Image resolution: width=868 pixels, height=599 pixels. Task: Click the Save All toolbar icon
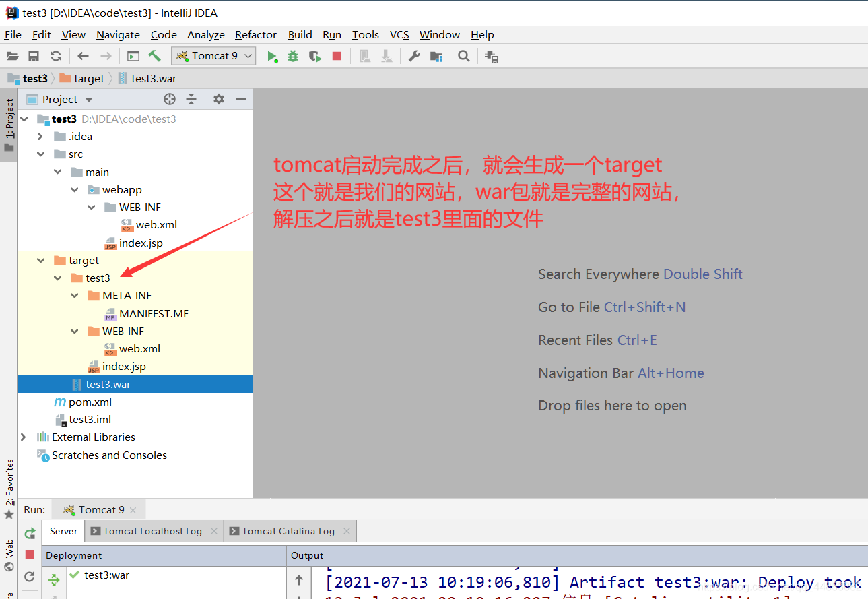coord(34,56)
